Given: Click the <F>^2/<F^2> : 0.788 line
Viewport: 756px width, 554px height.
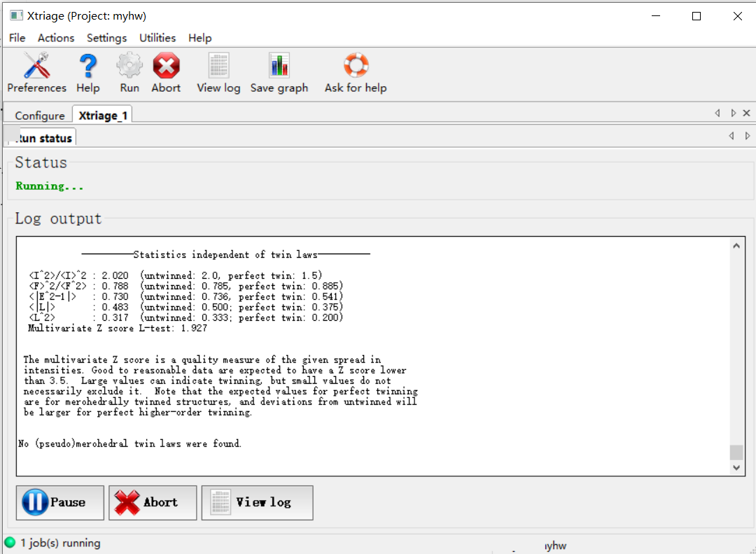Looking at the screenshot, I should pos(185,286).
